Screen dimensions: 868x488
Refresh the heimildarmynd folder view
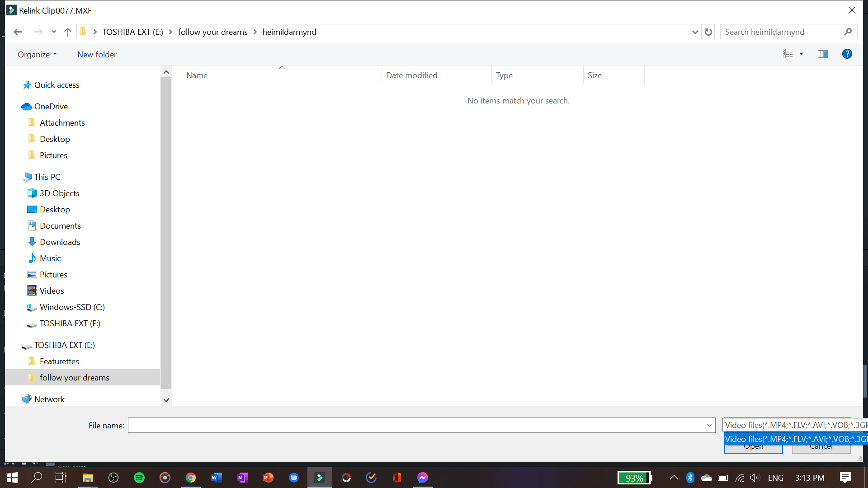click(x=708, y=32)
